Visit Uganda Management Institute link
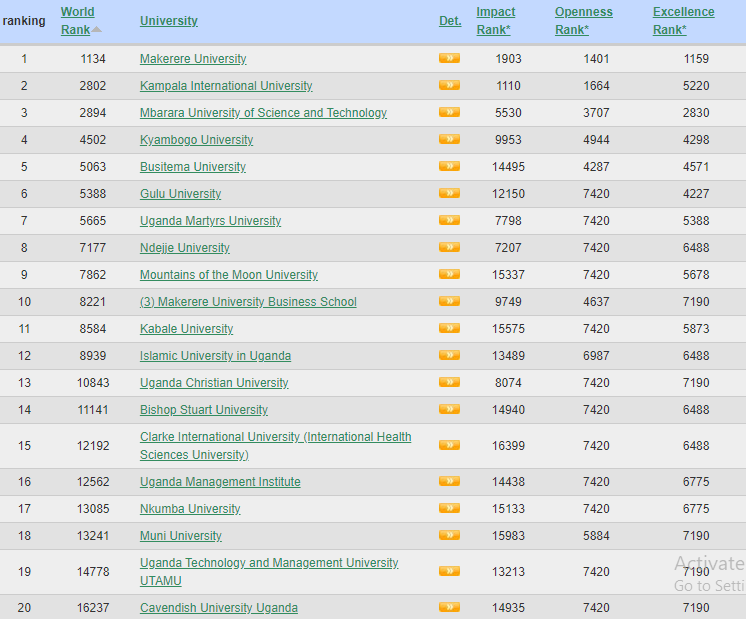Viewport: 746px width, 619px height. tap(220, 482)
